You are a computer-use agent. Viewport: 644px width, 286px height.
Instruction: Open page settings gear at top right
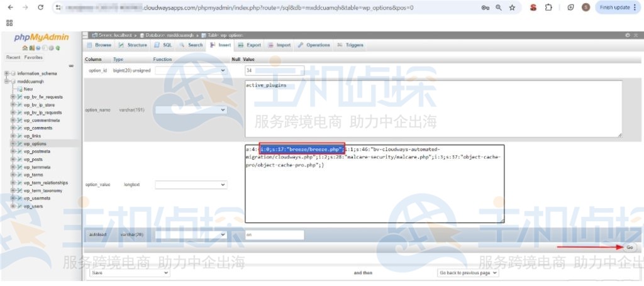click(628, 35)
